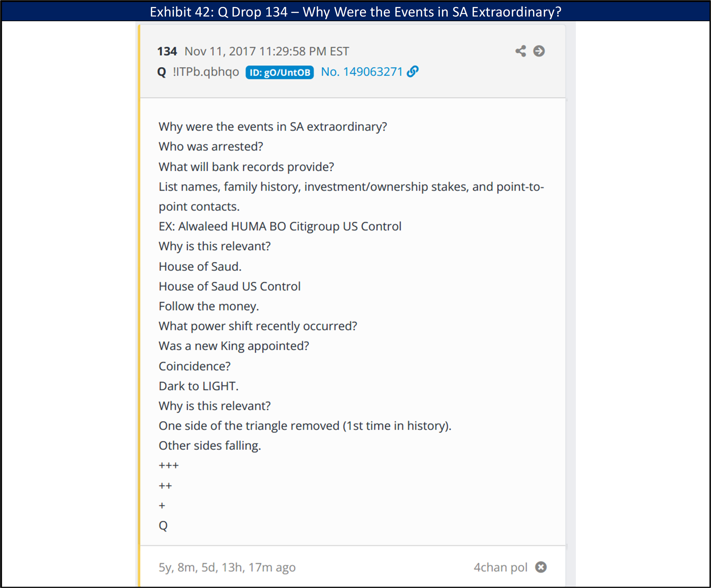
Task: Click the triple plus '+++' line
Action: pyautogui.click(x=169, y=466)
